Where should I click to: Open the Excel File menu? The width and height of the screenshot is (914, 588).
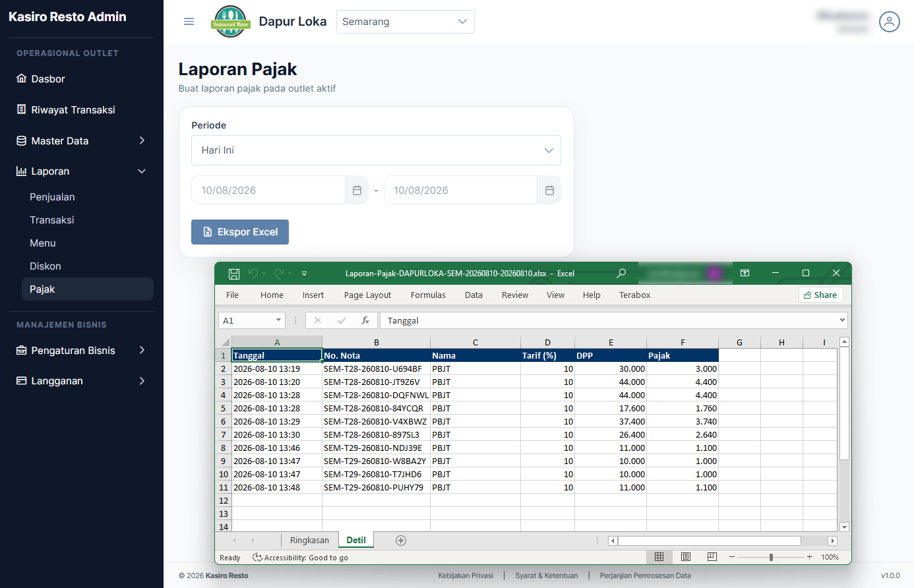[232, 295]
